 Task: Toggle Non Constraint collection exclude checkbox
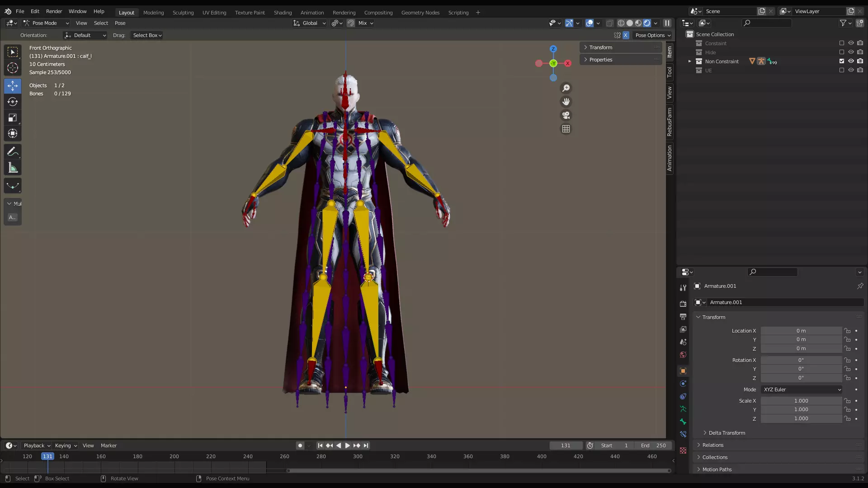pyautogui.click(x=842, y=61)
